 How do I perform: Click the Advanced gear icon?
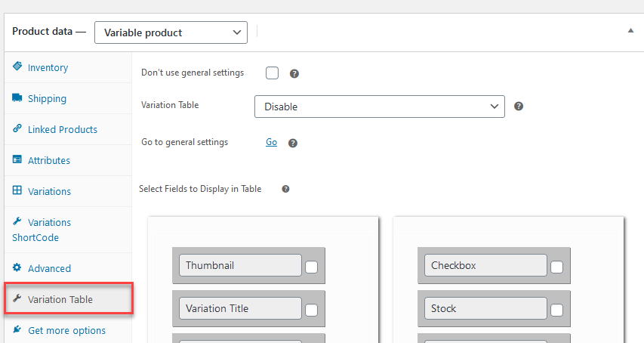click(17, 268)
